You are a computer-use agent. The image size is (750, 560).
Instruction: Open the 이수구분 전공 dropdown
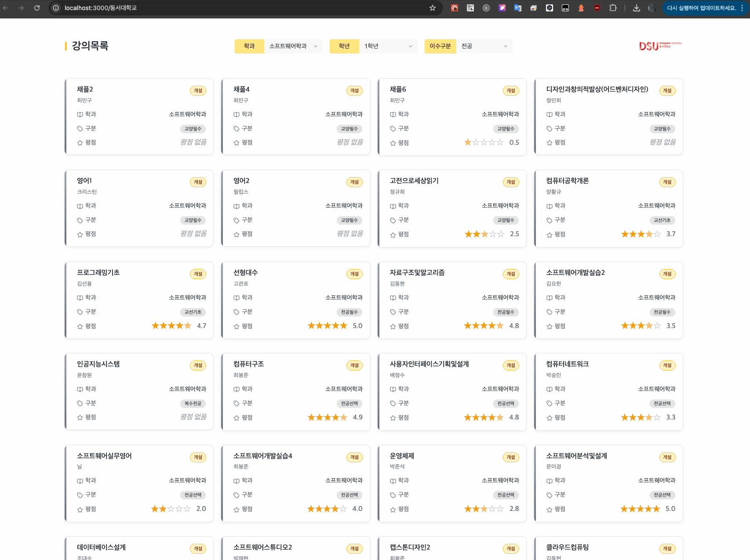tap(484, 46)
